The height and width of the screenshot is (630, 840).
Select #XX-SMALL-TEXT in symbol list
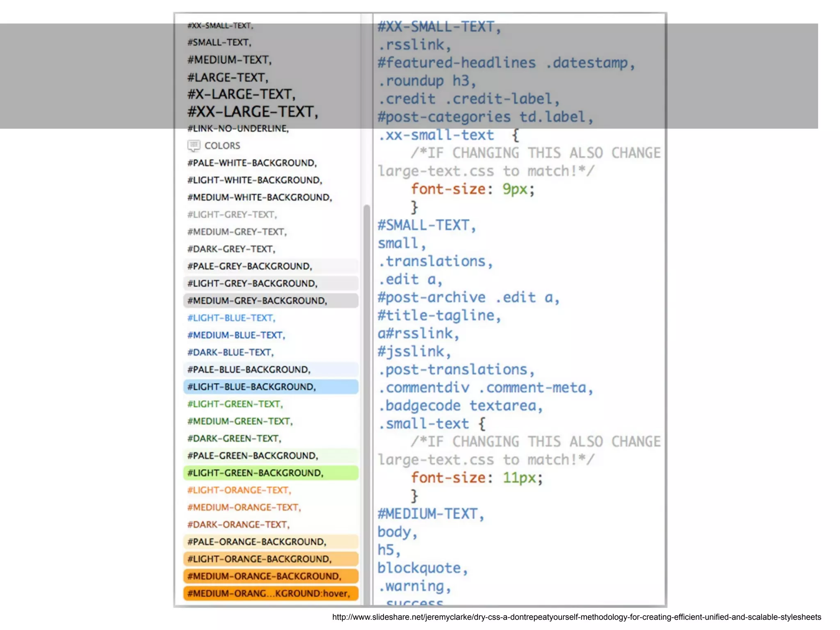point(220,25)
